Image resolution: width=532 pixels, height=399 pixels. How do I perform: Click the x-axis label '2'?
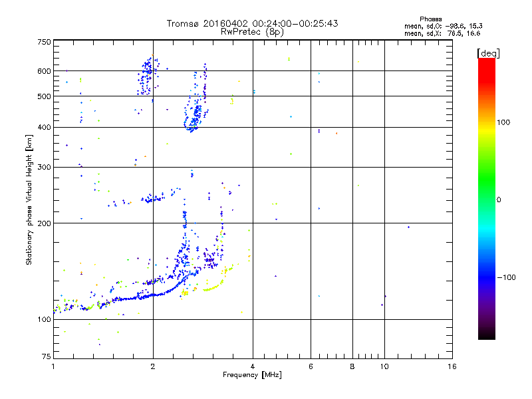pos(153,366)
